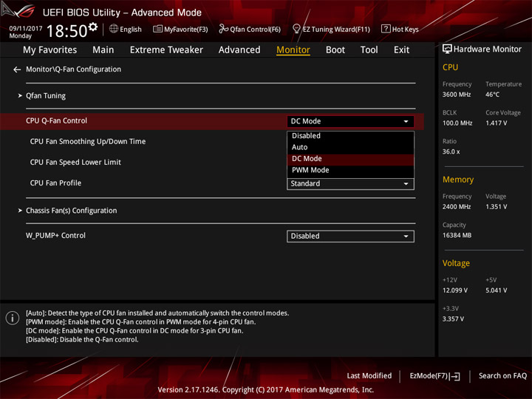Screen dimensions: 532x399
Task: Click English language button
Action: pyautogui.click(x=126, y=29)
